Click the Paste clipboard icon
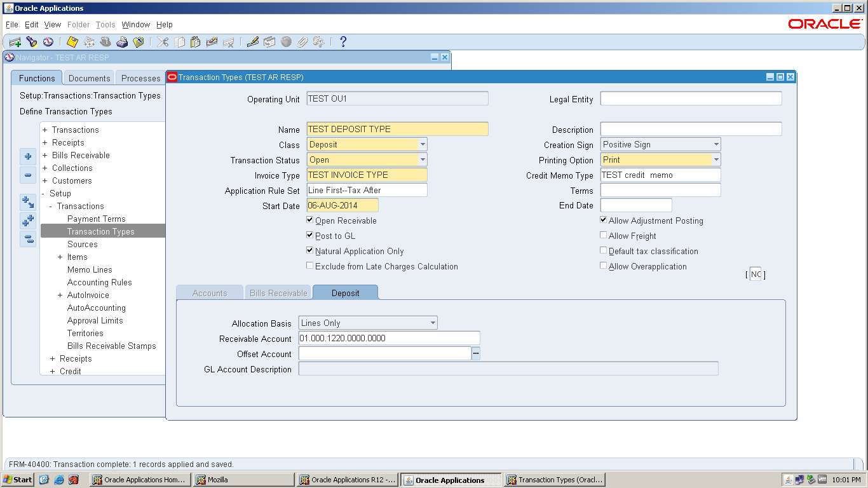 tap(196, 42)
